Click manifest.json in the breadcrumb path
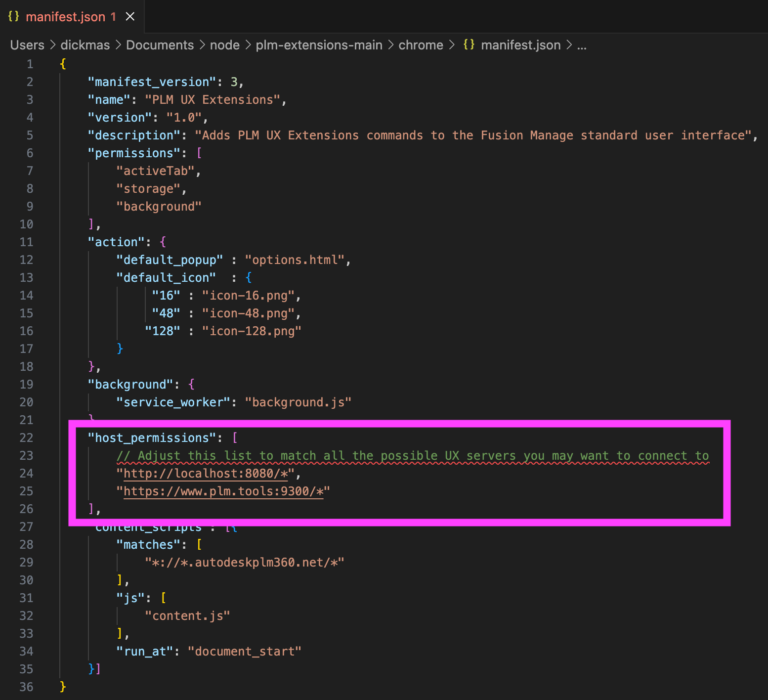768x700 pixels. (520, 45)
